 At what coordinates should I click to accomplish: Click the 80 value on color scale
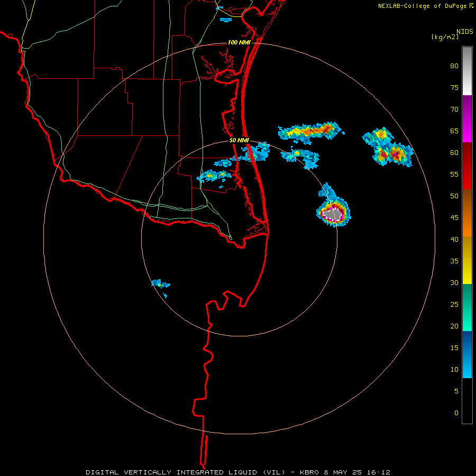click(454, 66)
